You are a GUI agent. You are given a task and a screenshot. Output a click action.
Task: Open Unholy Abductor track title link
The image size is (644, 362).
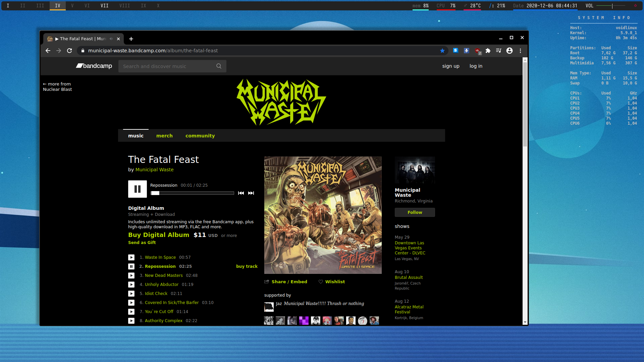(x=162, y=285)
